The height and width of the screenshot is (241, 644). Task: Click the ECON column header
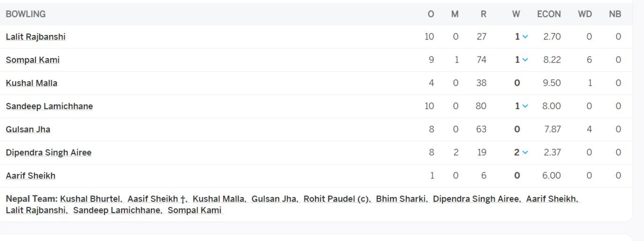549,14
